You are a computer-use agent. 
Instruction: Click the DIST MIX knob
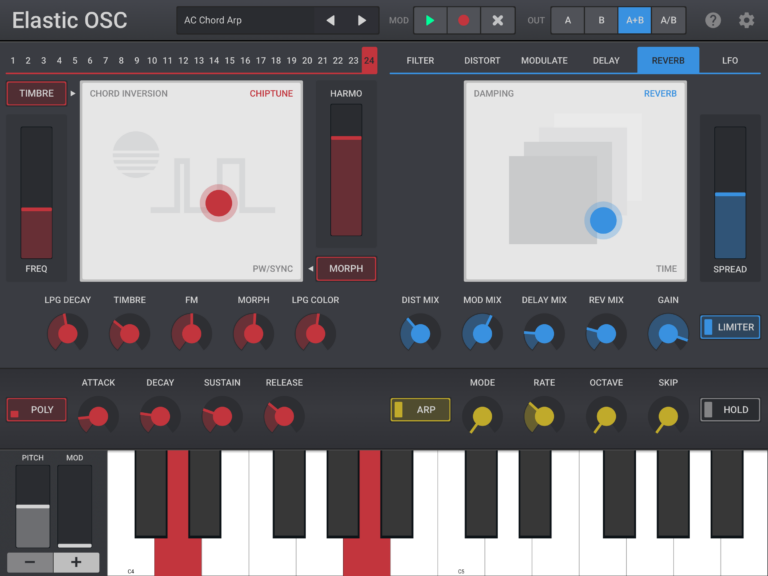(x=420, y=333)
